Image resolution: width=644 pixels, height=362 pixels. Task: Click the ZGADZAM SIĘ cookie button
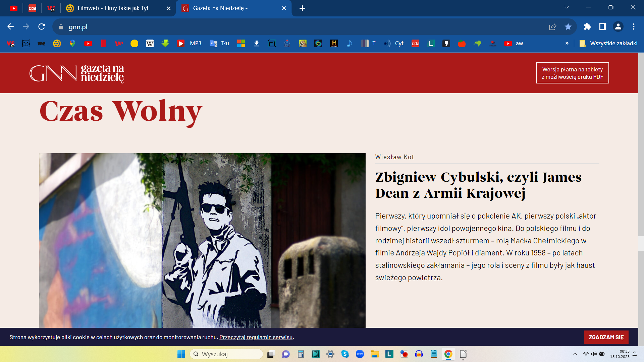[606, 337]
